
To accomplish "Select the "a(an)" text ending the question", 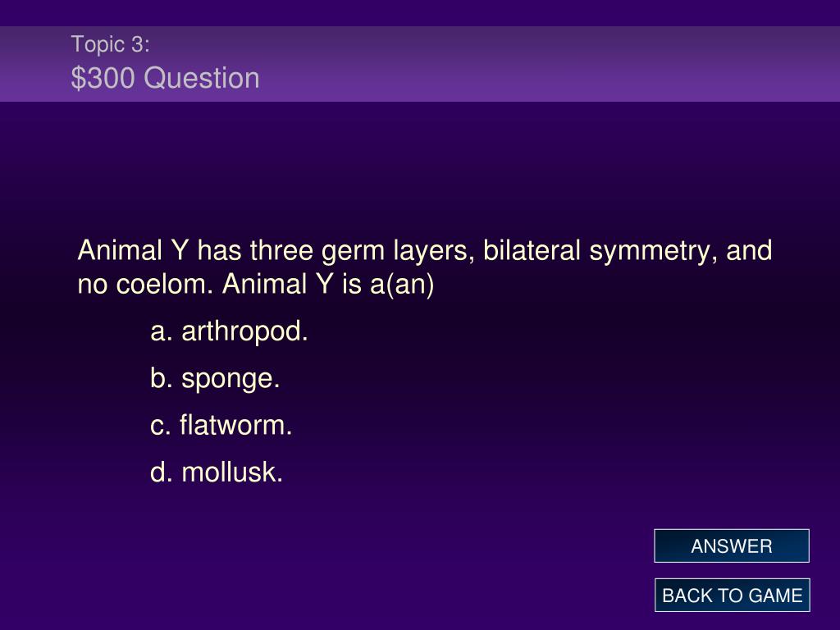I will click(402, 285).
